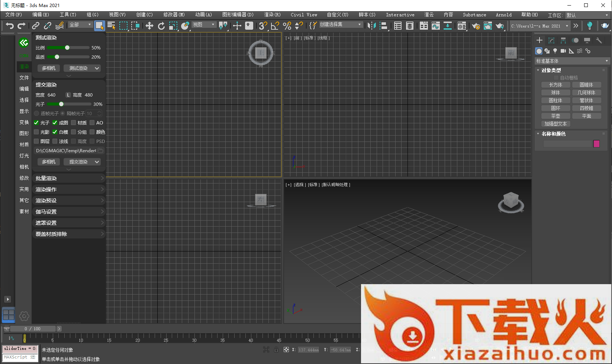This screenshot has height=364, width=612.
Task: Open the Modify panel icon
Action: click(551, 40)
